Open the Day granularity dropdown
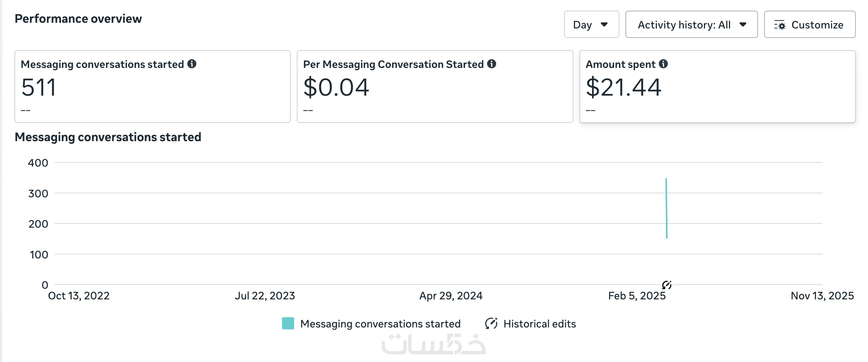The height and width of the screenshot is (362, 868). (591, 25)
